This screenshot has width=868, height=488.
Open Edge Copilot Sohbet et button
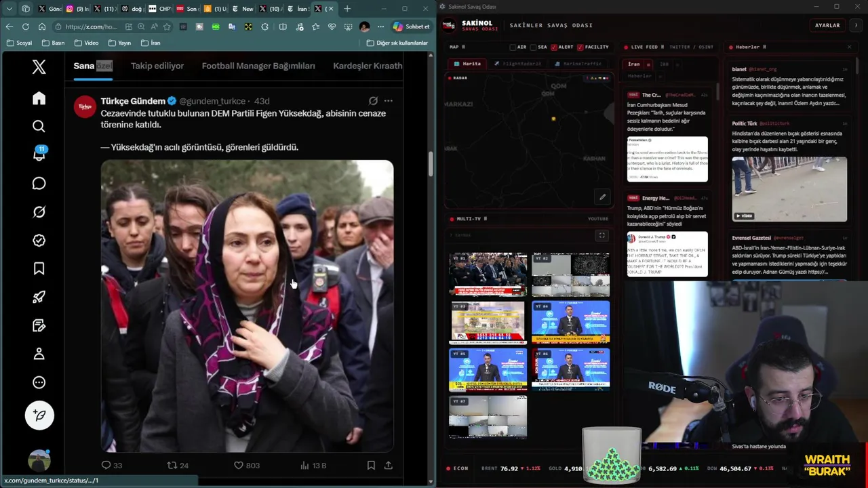click(411, 26)
